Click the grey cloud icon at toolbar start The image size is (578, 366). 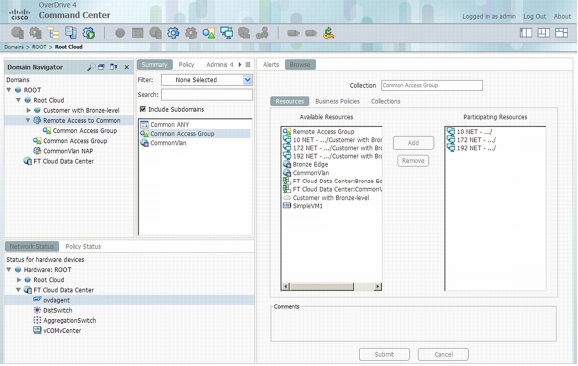(x=17, y=33)
